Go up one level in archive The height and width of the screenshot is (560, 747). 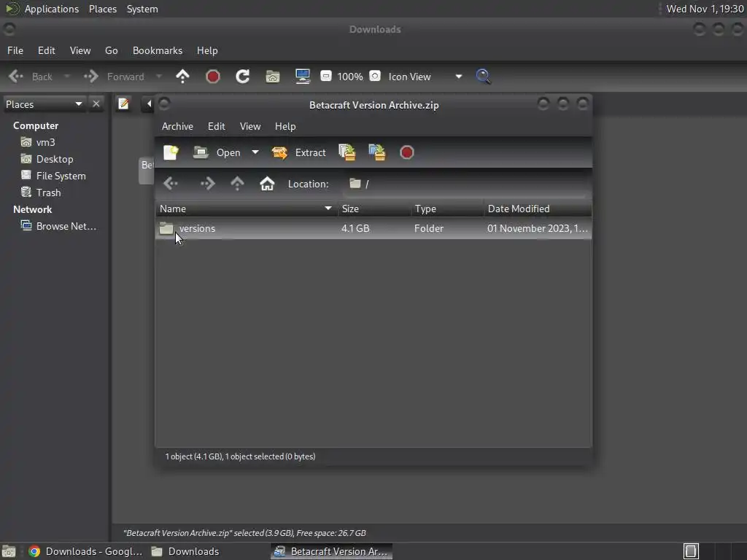pyautogui.click(x=237, y=184)
